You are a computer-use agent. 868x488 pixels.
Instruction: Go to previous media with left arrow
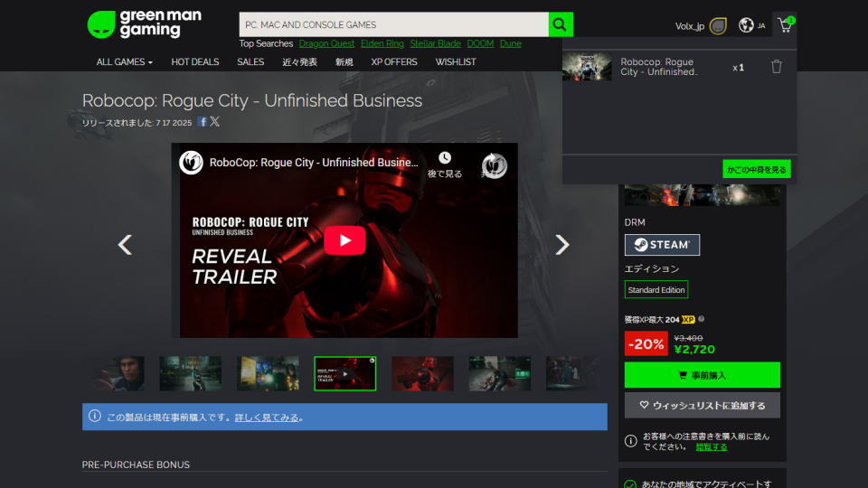pos(125,245)
